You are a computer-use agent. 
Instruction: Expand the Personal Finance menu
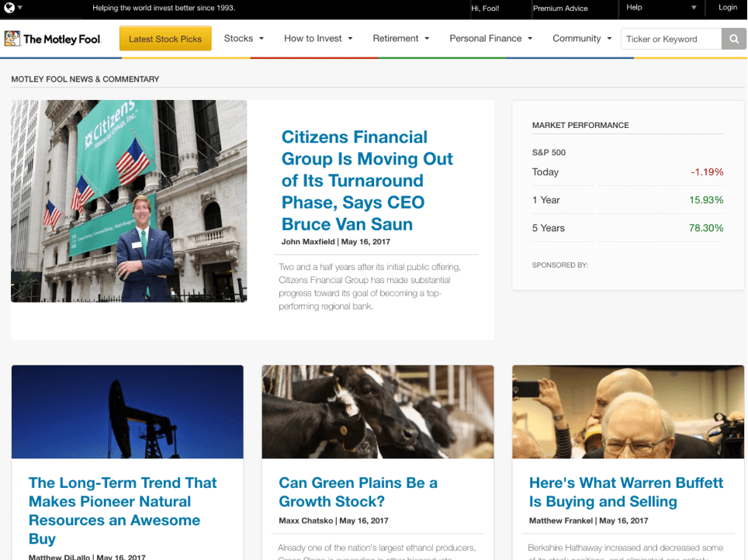(x=491, y=39)
